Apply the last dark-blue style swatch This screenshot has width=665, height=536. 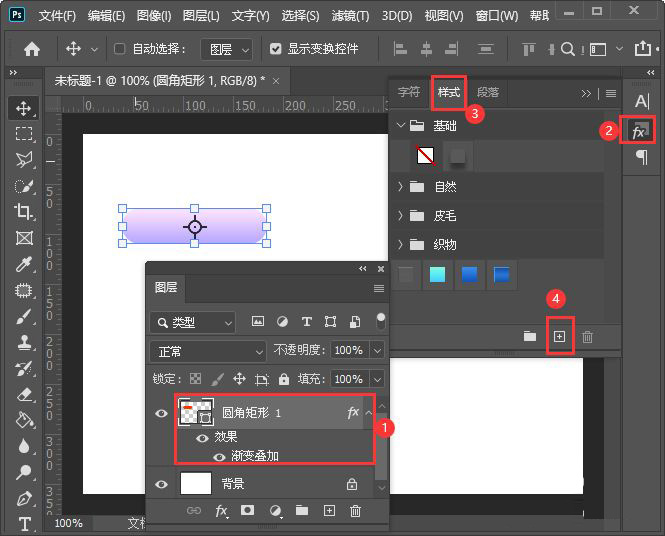pyautogui.click(x=502, y=275)
